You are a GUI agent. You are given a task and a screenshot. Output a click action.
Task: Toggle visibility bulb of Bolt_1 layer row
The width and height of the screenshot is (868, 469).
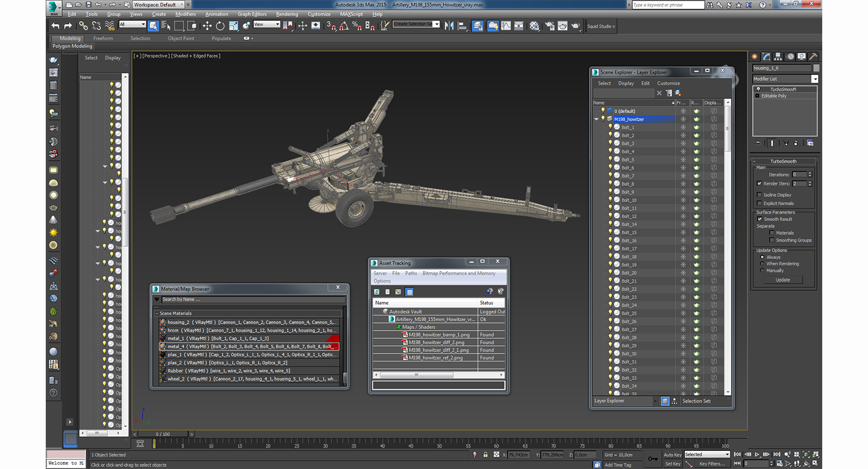(610, 127)
